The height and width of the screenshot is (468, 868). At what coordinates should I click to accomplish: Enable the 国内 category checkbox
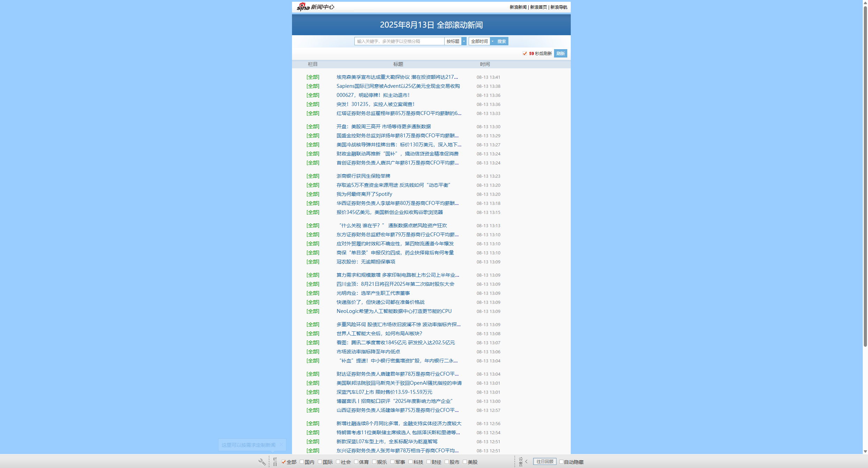click(302, 462)
